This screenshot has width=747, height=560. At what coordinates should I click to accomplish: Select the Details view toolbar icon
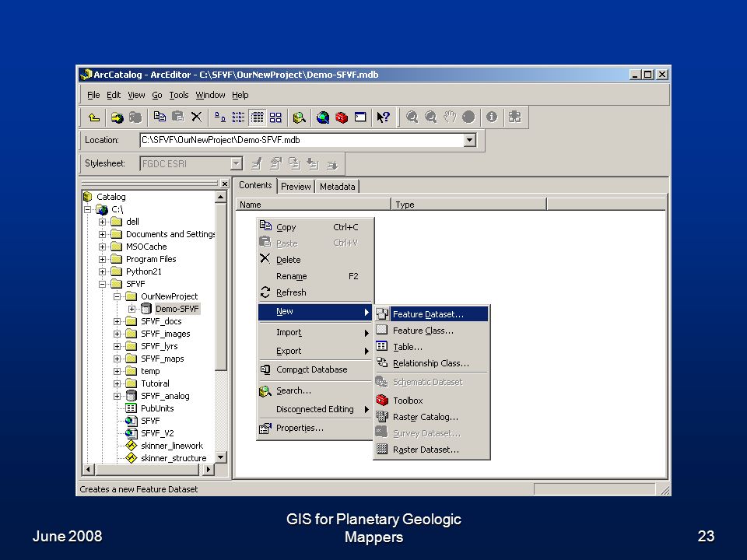point(257,117)
